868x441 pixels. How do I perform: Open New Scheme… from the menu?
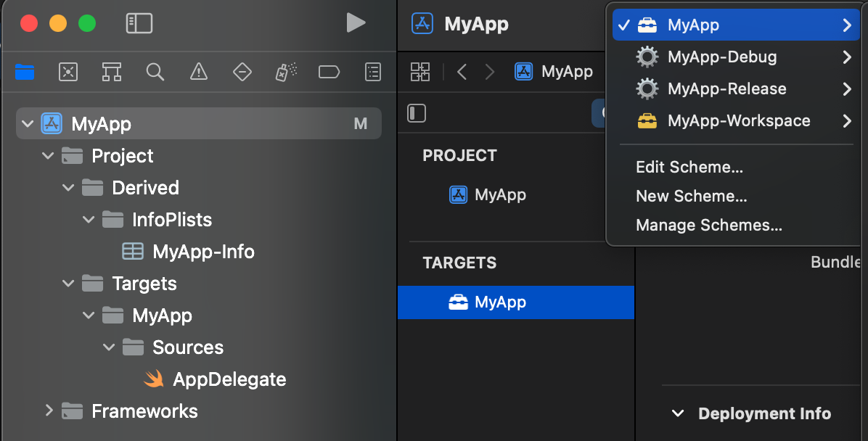pos(692,196)
